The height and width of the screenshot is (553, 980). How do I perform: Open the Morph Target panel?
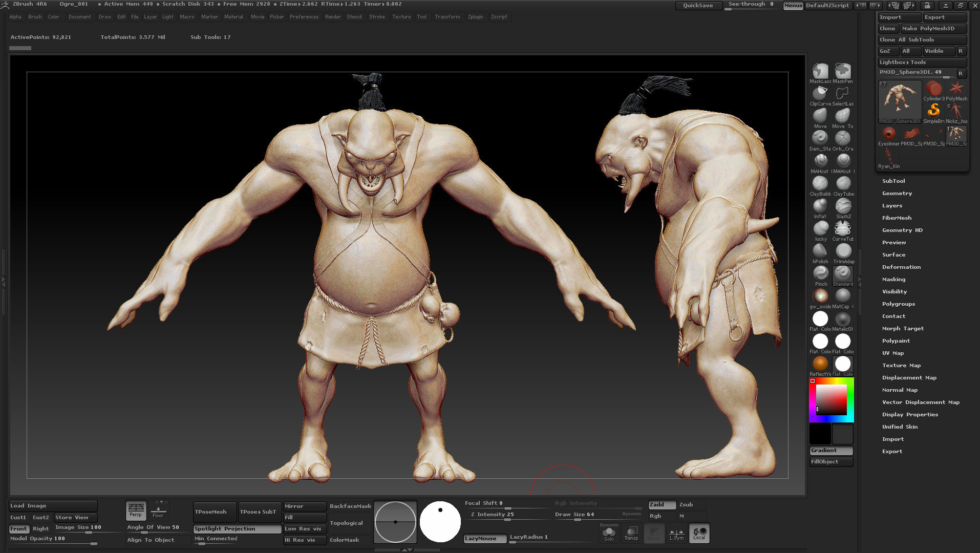coord(903,328)
